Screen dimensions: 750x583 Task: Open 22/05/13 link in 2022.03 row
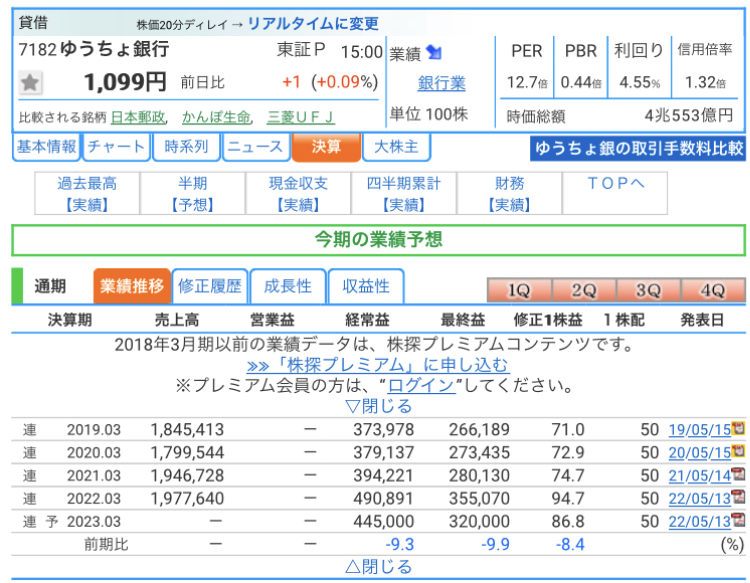tap(700, 499)
